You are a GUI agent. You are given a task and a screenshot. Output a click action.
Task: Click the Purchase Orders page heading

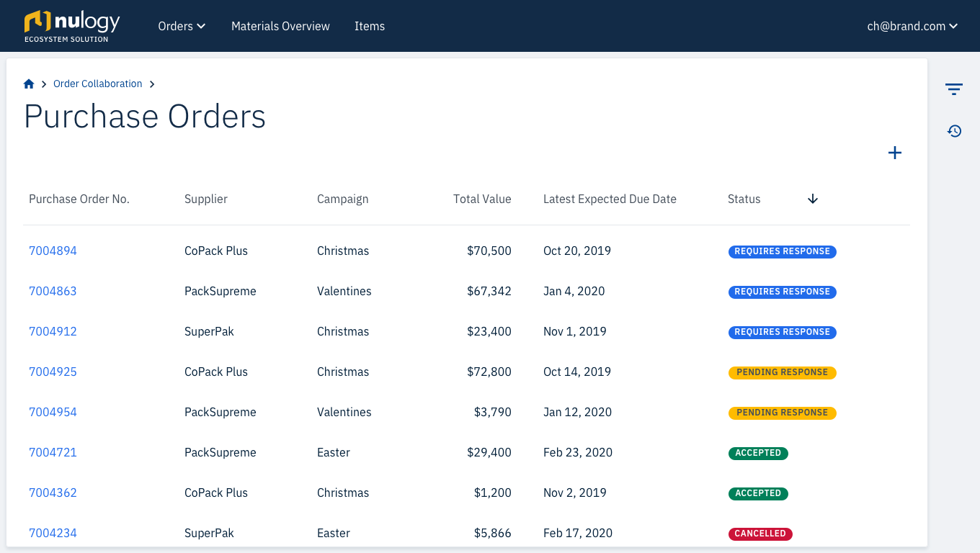tap(145, 117)
